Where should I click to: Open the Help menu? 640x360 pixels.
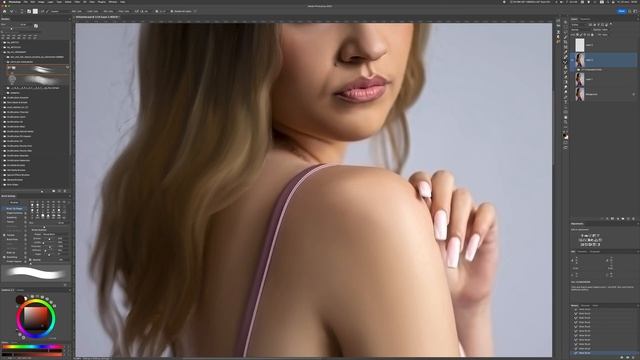point(122,2)
